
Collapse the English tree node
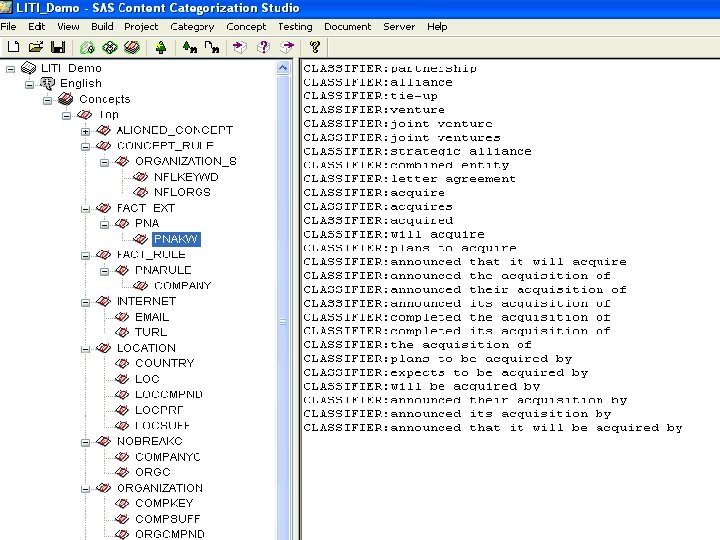click(29, 84)
